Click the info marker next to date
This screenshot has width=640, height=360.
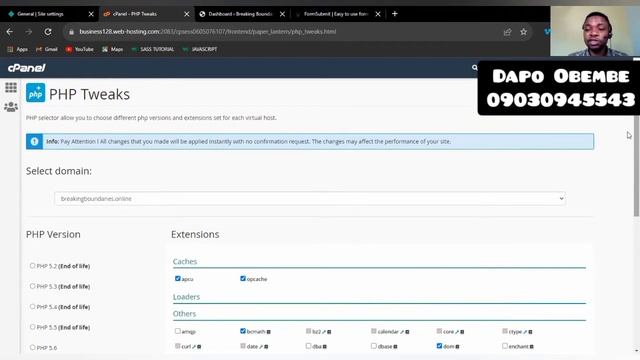(x=266, y=347)
